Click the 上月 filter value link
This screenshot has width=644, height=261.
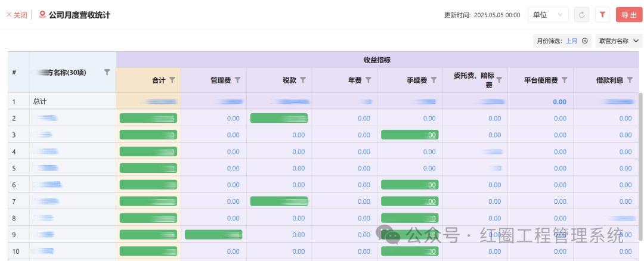click(x=571, y=41)
